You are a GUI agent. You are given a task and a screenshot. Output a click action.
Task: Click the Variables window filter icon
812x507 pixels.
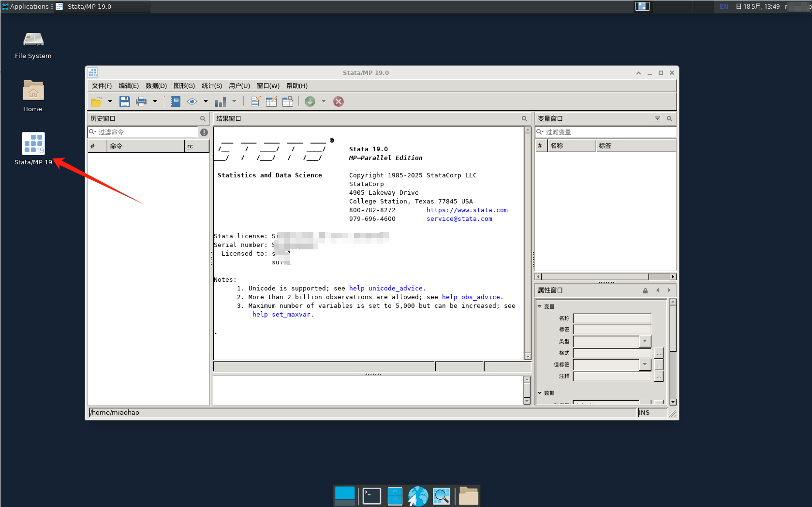tap(657, 119)
